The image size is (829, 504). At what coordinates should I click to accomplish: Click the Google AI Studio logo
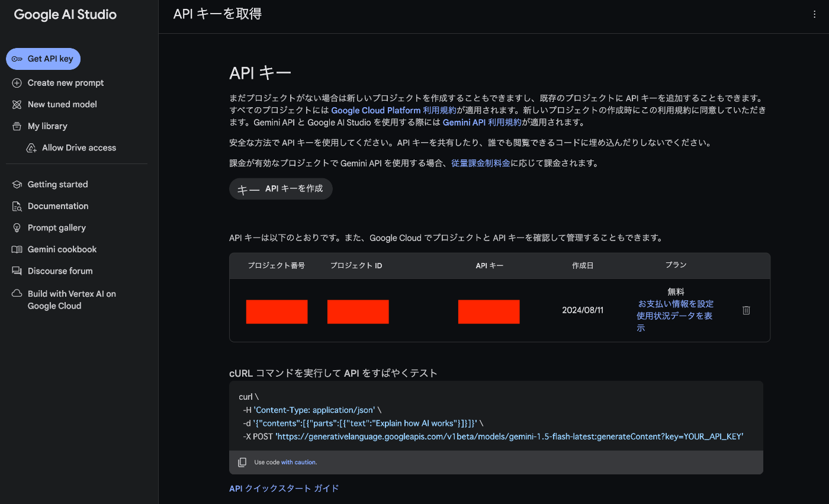[x=65, y=15]
